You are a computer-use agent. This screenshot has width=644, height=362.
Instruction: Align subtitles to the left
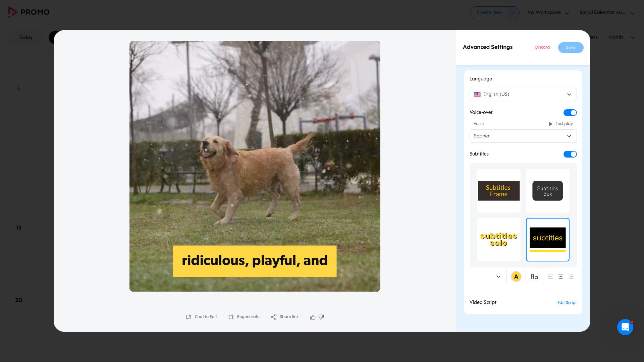550,277
